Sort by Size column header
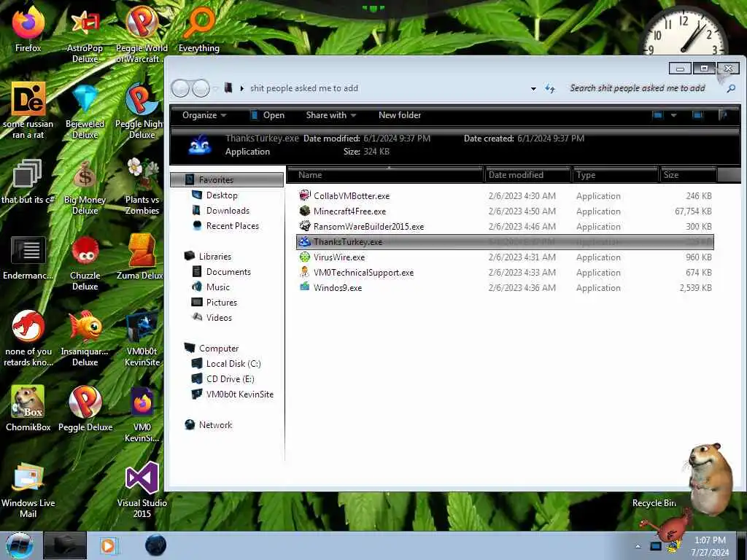Viewport: 747px width, 560px height. pos(688,175)
